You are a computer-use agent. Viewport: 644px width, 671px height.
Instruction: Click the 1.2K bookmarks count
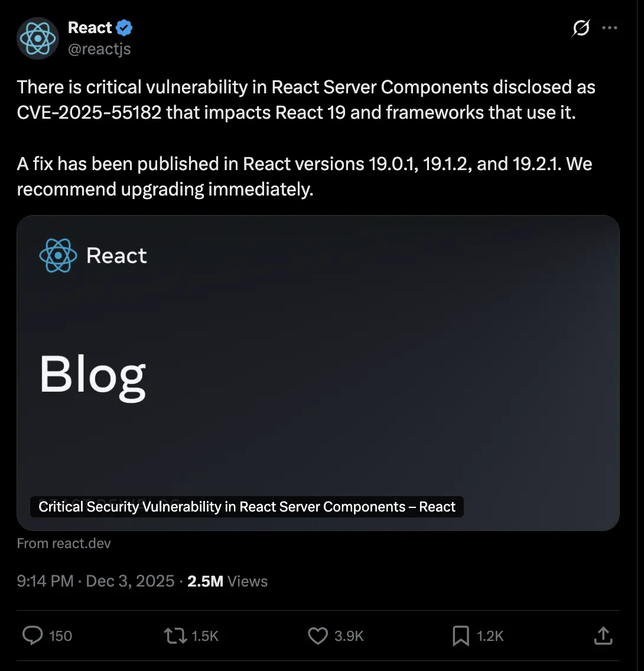(x=490, y=636)
